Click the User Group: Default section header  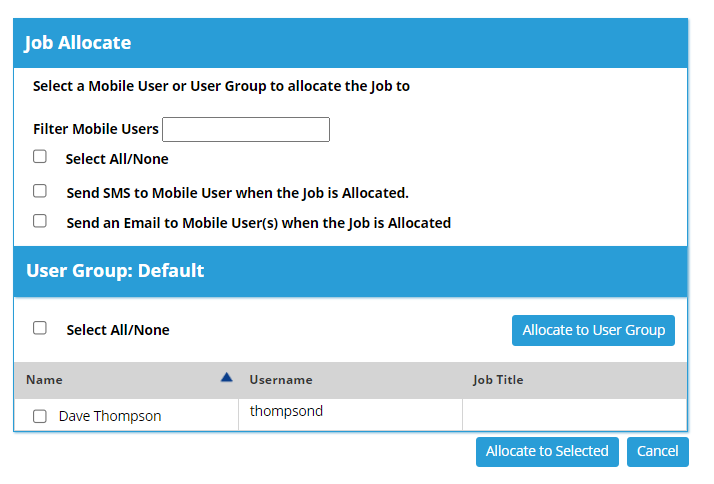pos(350,271)
